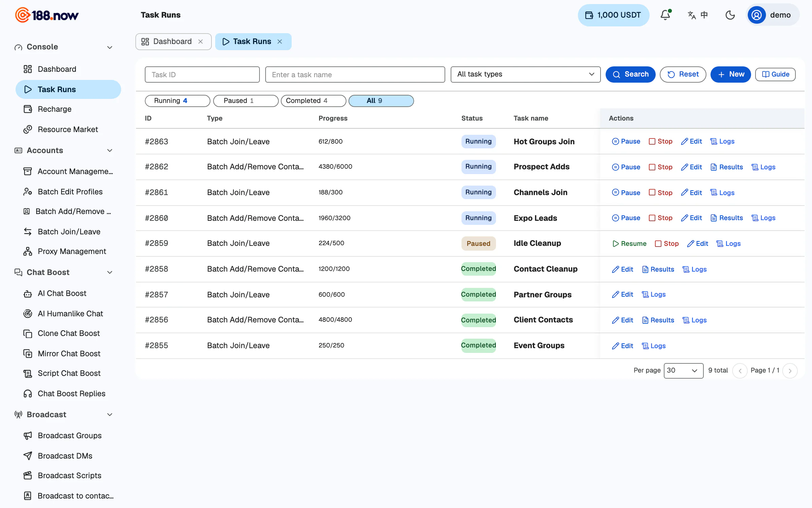Open AI Humanlike Chat page
The image size is (812, 508).
tap(68, 314)
